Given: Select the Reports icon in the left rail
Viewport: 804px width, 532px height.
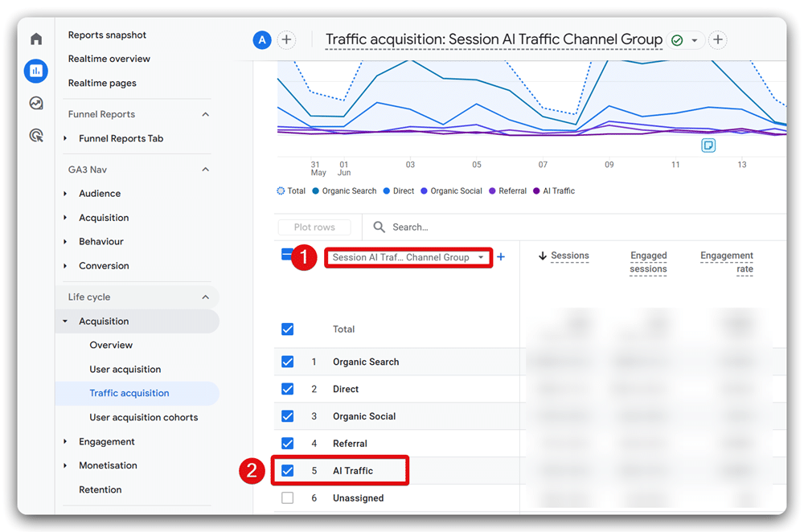Looking at the screenshot, I should (35, 71).
